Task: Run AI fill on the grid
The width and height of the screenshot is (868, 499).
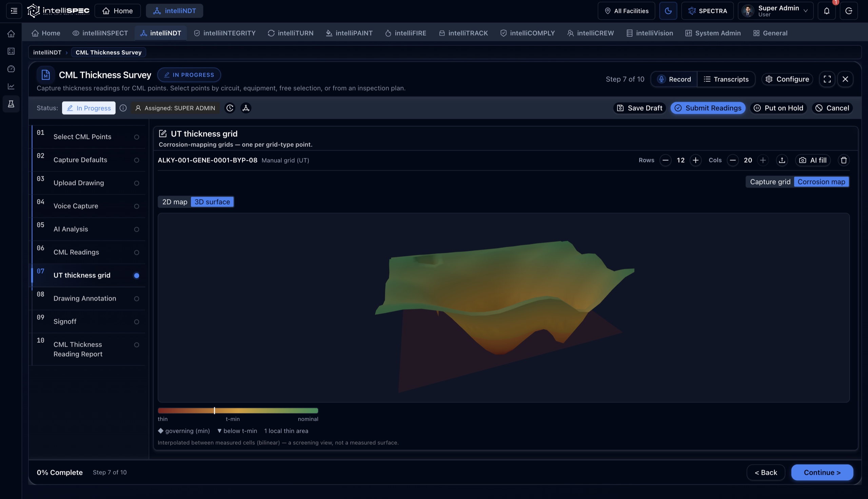Action: 812,160
